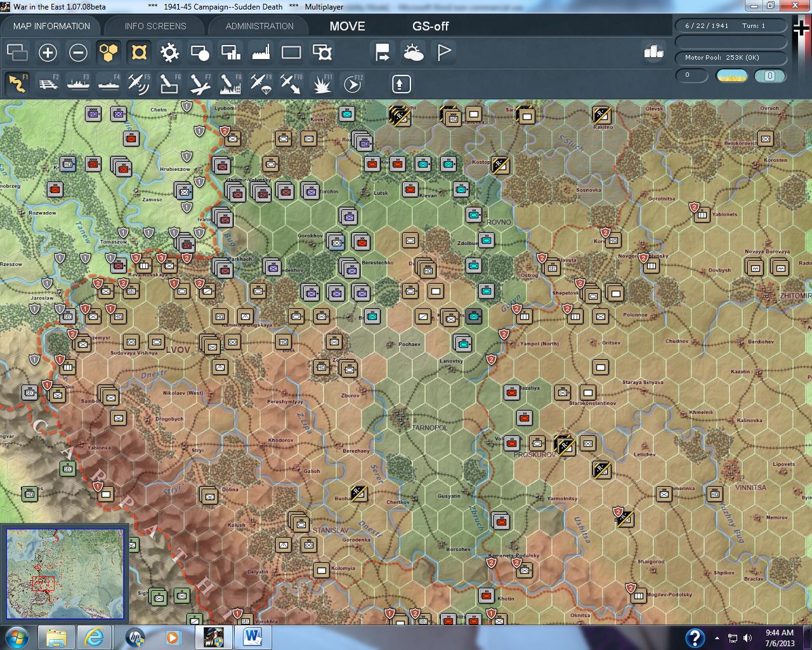Open the bar chart statistics icon
812x650 pixels.
[653, 51]
